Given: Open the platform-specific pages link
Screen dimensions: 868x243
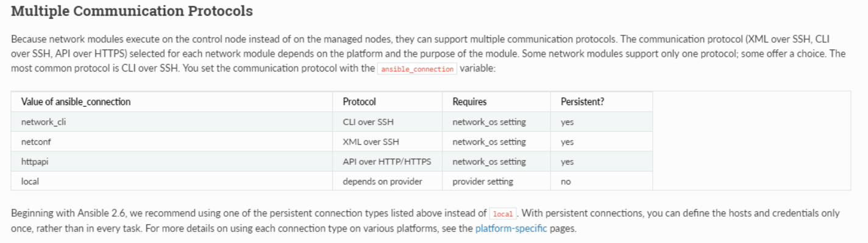Looking at the screenshot, I should pos(511,228).
